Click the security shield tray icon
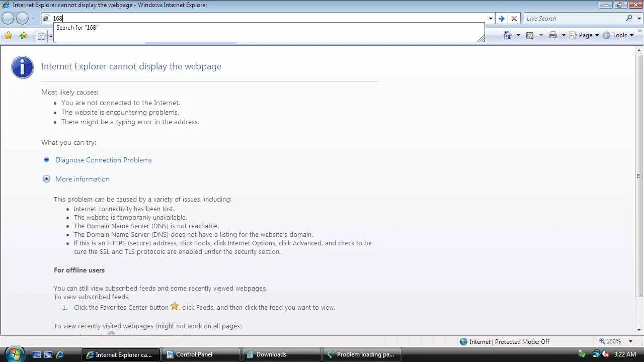The width and height of the screenshot is (644, 362). tap(582, 354)
